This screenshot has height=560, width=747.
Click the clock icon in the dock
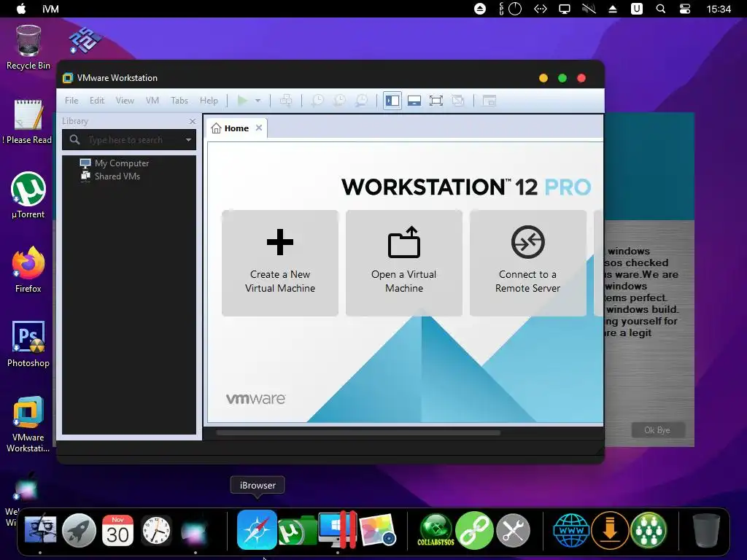(x=156, y=531)
